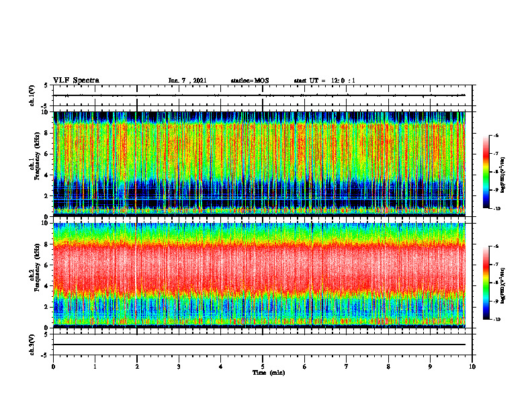This screenshot has width=532, height=411.
Task: Click the "10" tick on the time axis
Action: click(472, 367)
